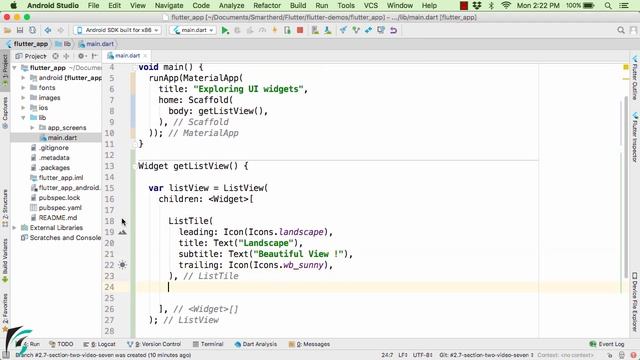Click the VCS Update Project icon
The height and width of the screenshot is (360, 640).
click(343, 30)
